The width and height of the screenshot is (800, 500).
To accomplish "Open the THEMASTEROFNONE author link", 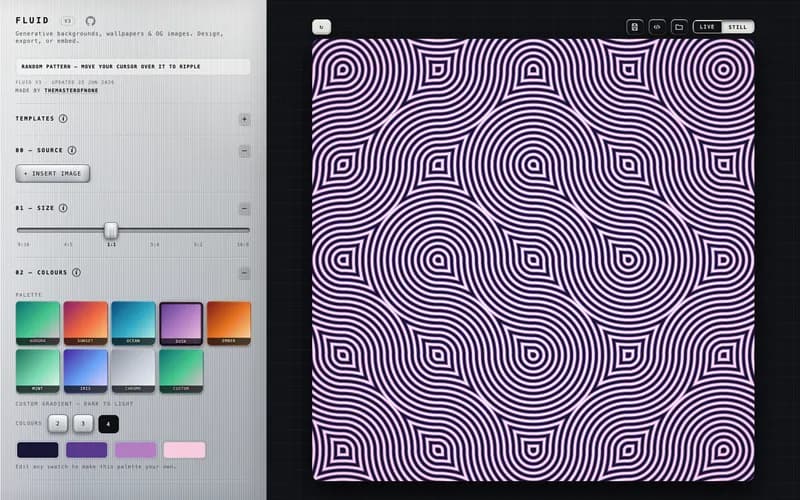I will coord(71,90).
